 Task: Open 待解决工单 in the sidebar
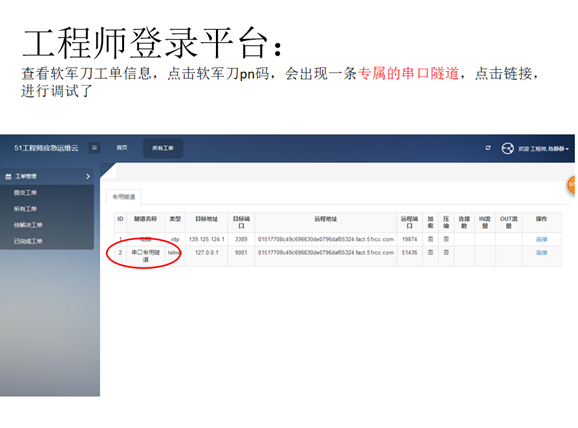pos(28,225)
